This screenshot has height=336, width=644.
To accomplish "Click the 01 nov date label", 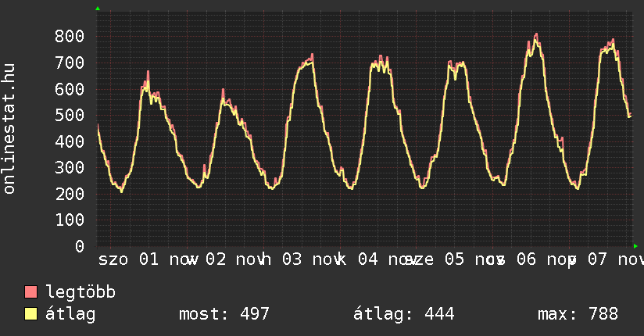I will click(x=167, y=259).
